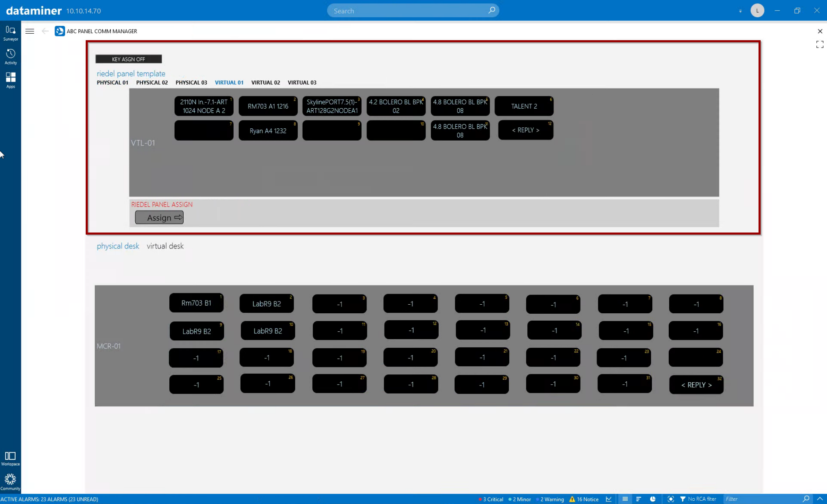Switch alarm console to list view icon
Viewport: 827px width, 504px height.
click(x=625, y=499)
